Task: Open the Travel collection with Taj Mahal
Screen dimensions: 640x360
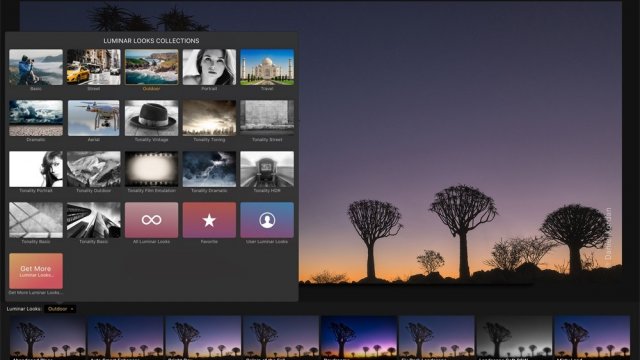Action: [267, 67]
